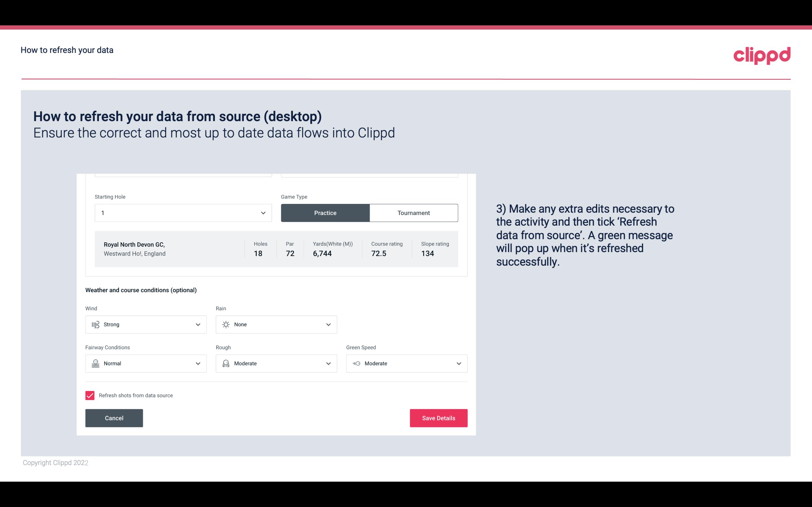Expand the Rain condition dropdown
The width and height of the screenshot is (812, 507).
coord(327,324)
